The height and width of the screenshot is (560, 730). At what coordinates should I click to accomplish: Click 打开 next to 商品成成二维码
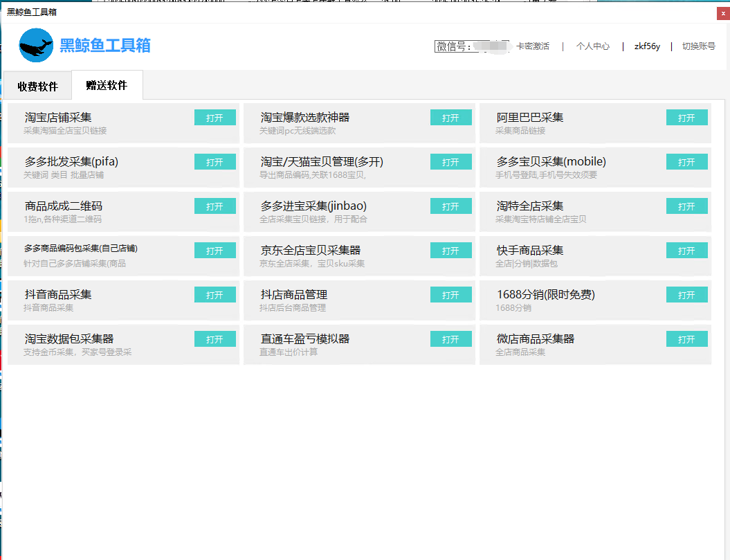pos(215,206)
